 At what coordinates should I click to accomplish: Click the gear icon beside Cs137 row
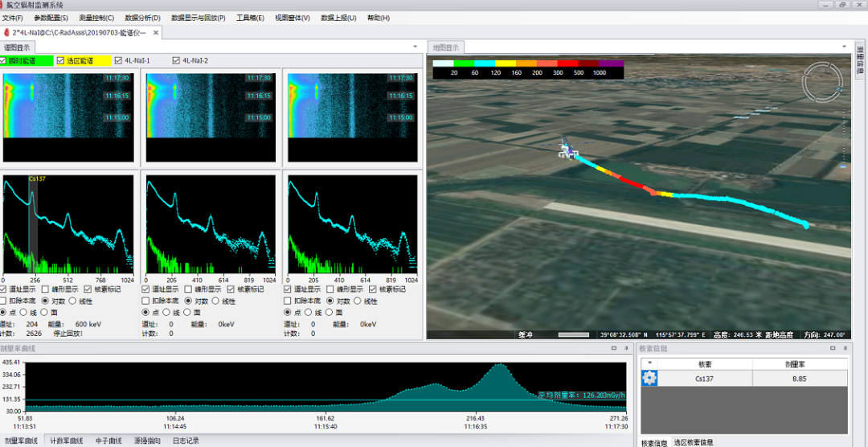pos(649,379)
